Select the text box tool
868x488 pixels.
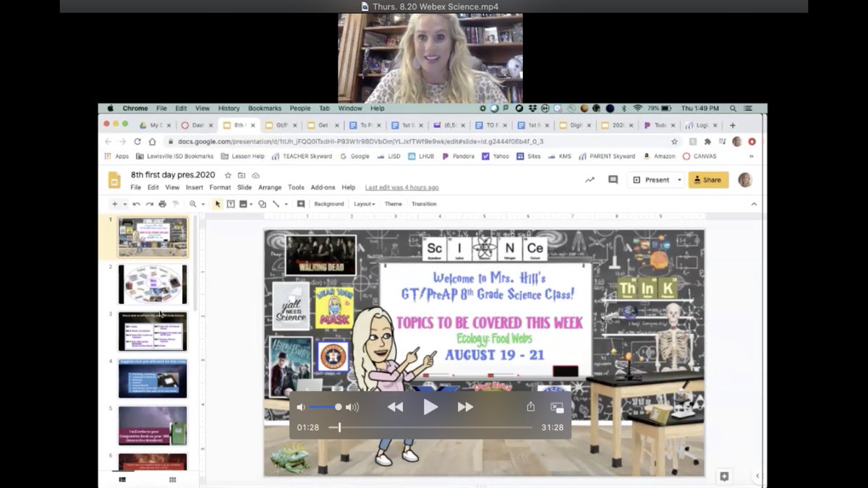pyautogui.click(x=231, y=204)
